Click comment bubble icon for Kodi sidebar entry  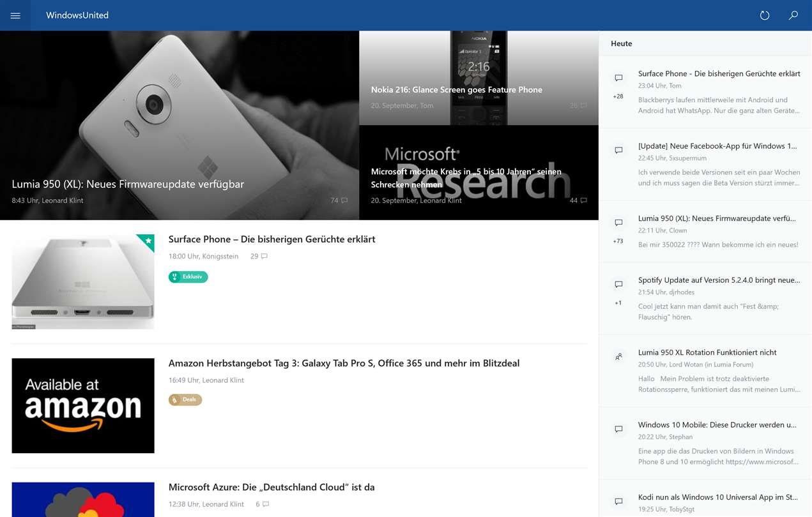click(x=618, y=502)
